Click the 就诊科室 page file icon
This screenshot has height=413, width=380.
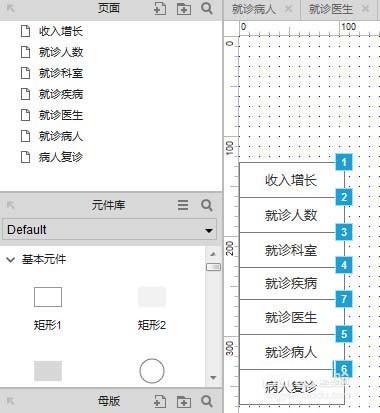[x=25, y=73]
